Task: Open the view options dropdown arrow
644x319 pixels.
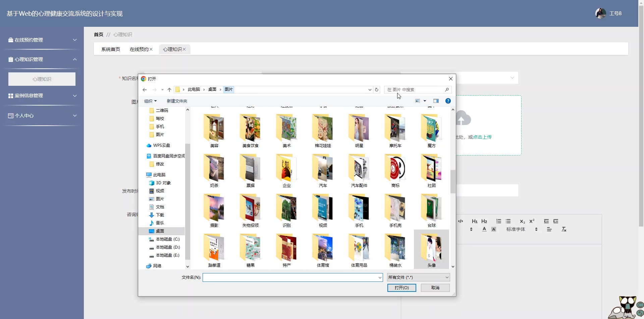Action: (425, 101)
